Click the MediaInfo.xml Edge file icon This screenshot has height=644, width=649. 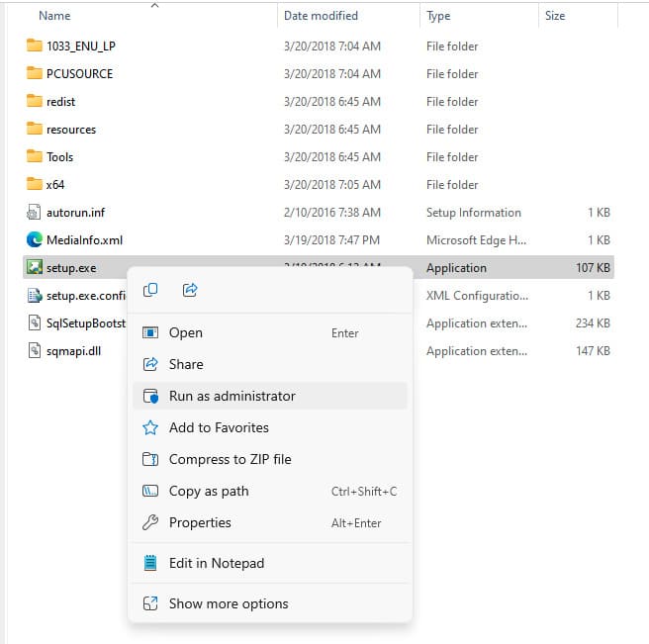coord(34,239)
